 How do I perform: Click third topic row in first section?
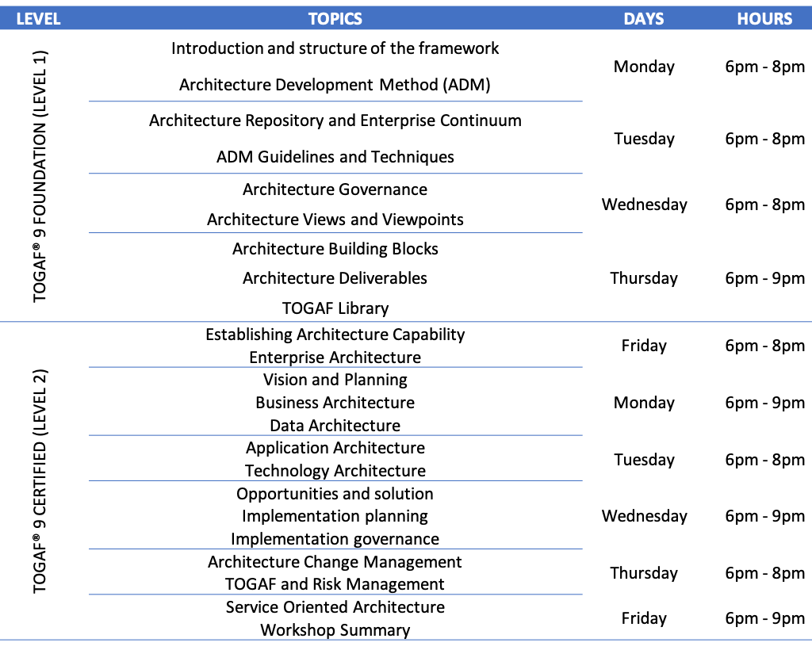tap(335, 204)
